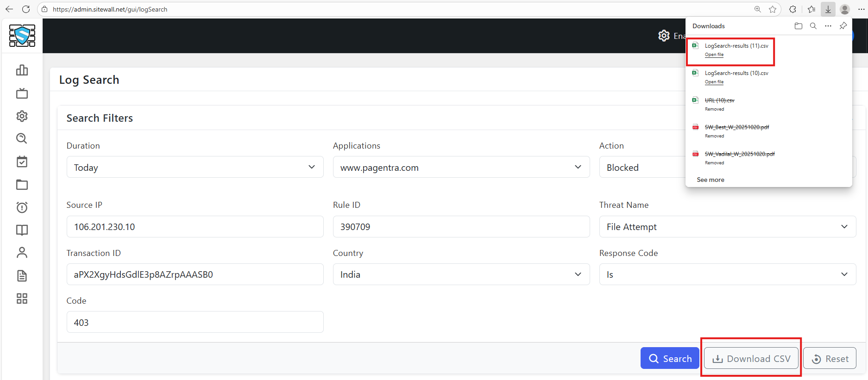
Task: Expand the Duration dropdown showing Today
Action: point(195,167)
